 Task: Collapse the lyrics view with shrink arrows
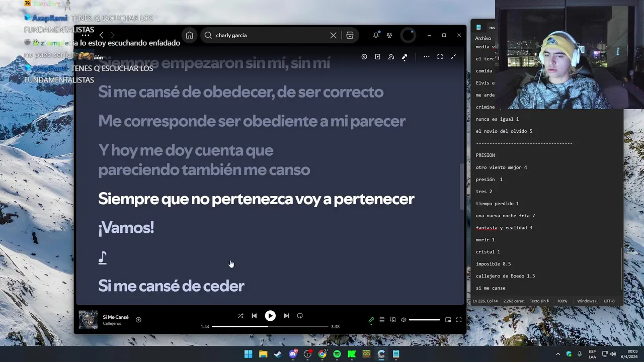pyautogui.click(x=453, y=57)
